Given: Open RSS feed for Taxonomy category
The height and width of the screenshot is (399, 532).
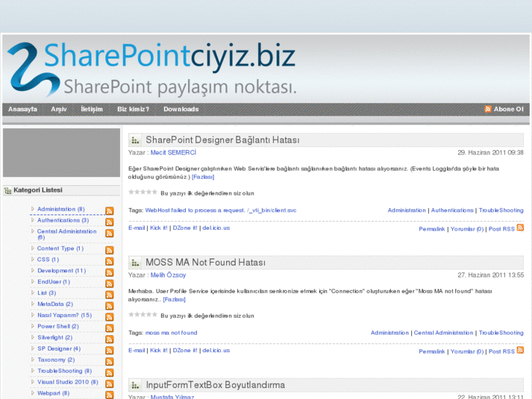Looking at the screenshot, I should tap(109, 362).
